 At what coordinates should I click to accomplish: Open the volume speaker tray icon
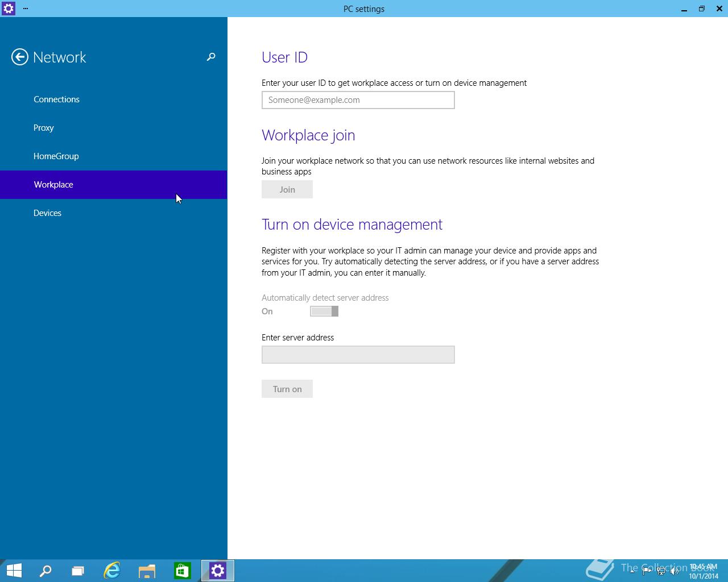coord(675,571)
